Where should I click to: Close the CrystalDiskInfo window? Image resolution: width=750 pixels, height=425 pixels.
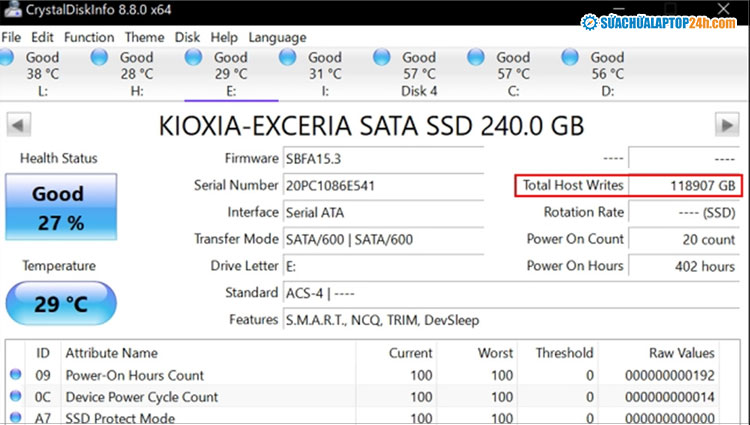pos(723,8)
